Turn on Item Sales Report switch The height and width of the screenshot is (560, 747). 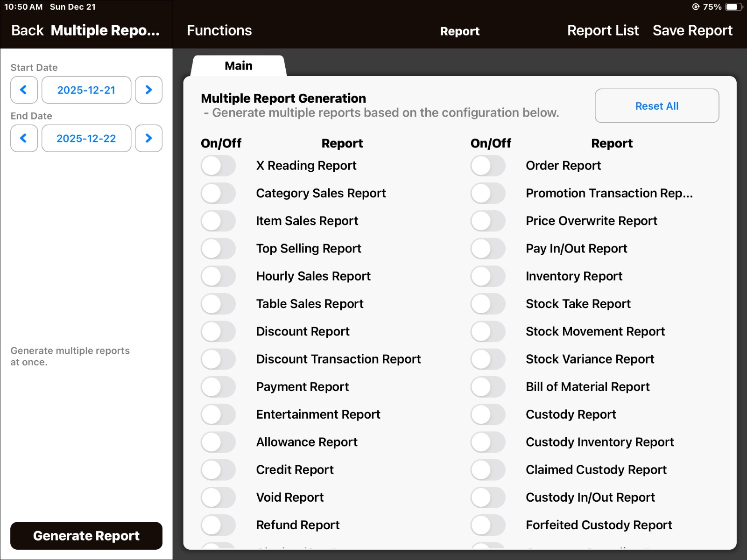[218, 221]
